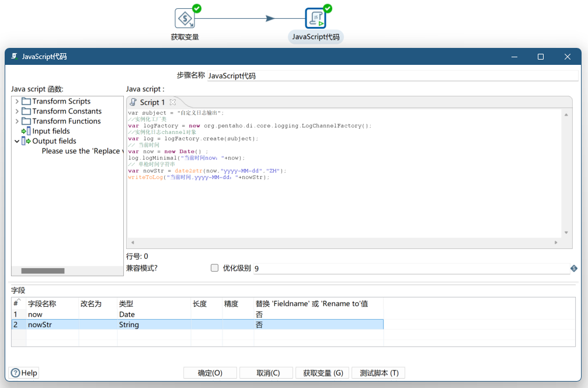Screen dimensions: 588x388
Task: Click the 确定(O) button
Action: [x=210, y=373]
